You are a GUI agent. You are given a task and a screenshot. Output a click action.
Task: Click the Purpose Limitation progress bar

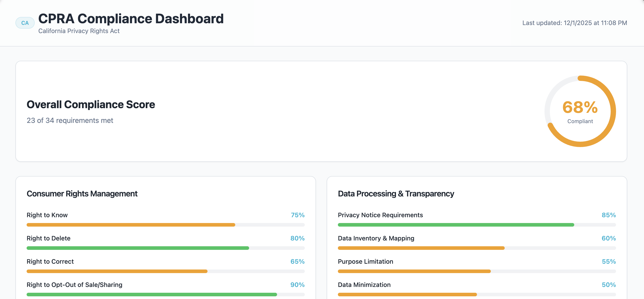pyautogui.click(x=477, y=271)
